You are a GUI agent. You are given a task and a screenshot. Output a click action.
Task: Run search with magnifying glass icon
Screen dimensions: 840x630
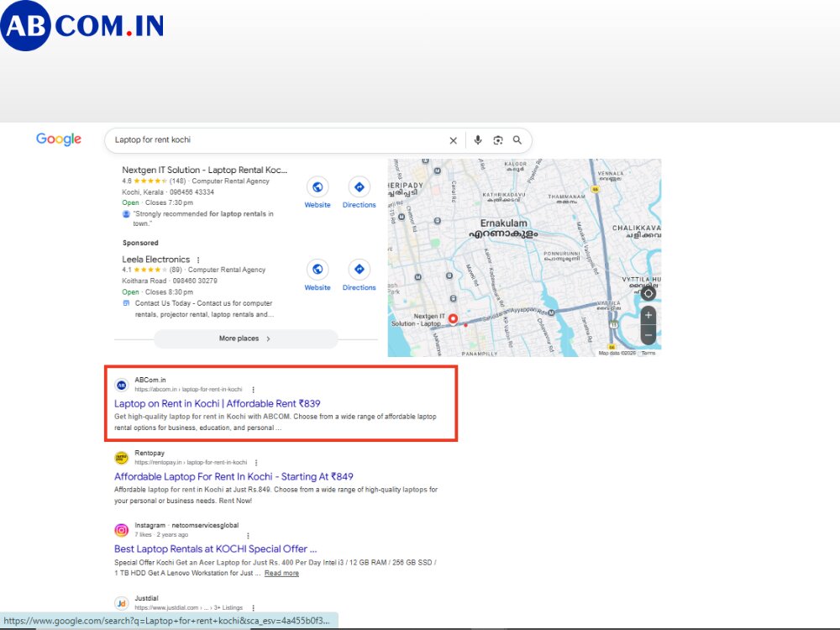point(517,139)
